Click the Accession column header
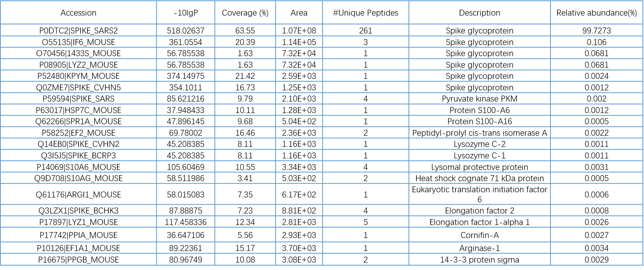Image resolution: width=644 pixels, height=270 pixels. (78, 13)
